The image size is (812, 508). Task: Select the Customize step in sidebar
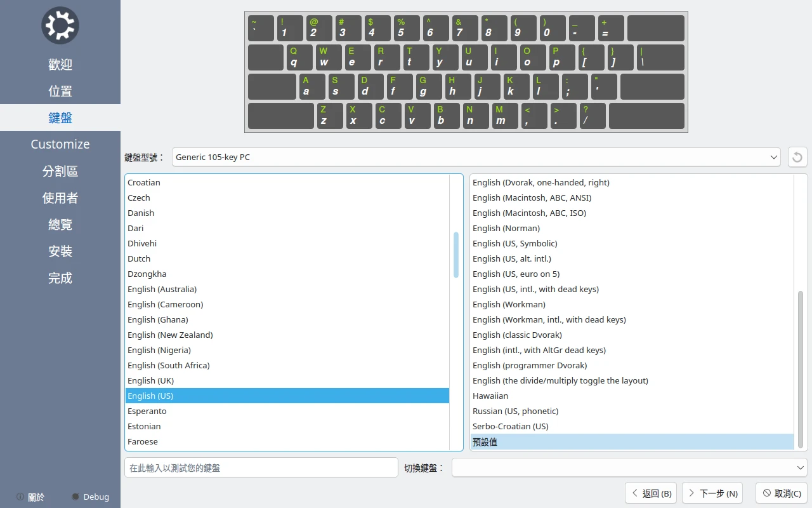coord(60,144)
